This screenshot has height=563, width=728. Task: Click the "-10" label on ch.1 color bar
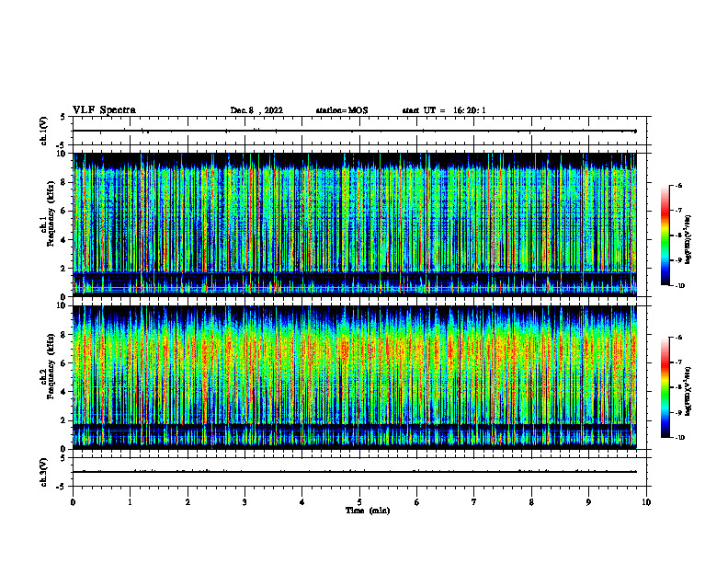click(680, 286)
